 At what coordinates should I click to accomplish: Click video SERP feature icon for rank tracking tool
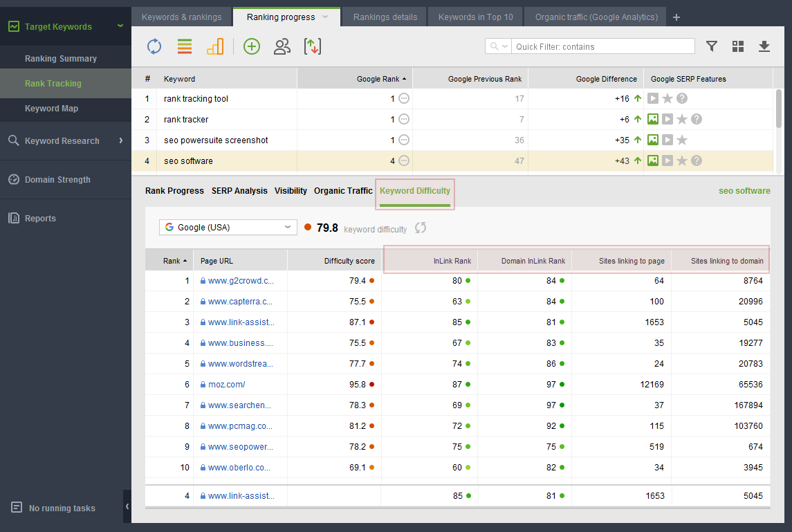click(x=652, y=98)
